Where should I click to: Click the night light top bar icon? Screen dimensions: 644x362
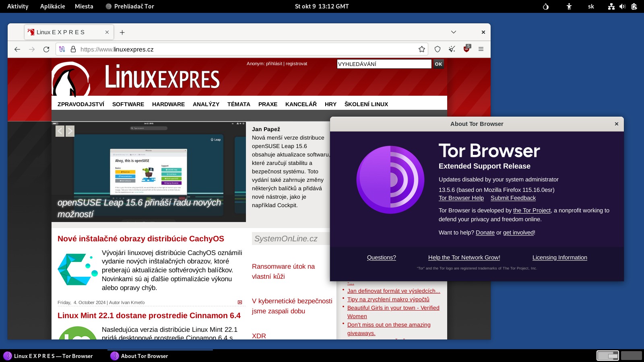click(x=546, y=6)
